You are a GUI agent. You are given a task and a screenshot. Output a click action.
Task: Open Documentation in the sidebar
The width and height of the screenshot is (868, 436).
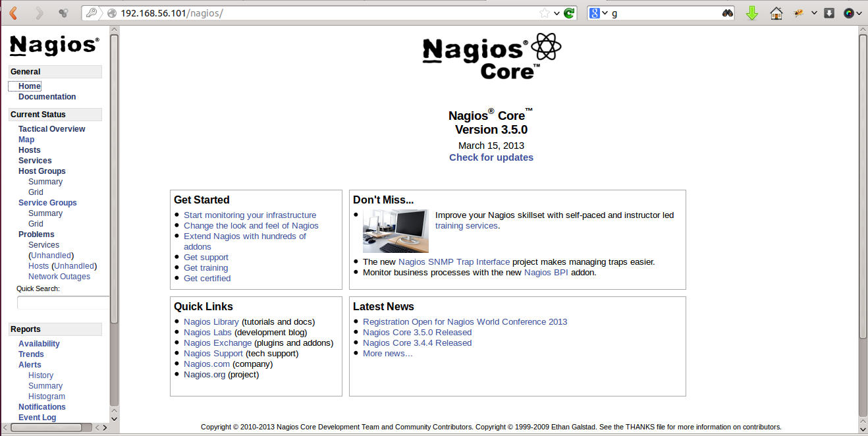click(x=47, y=97)
